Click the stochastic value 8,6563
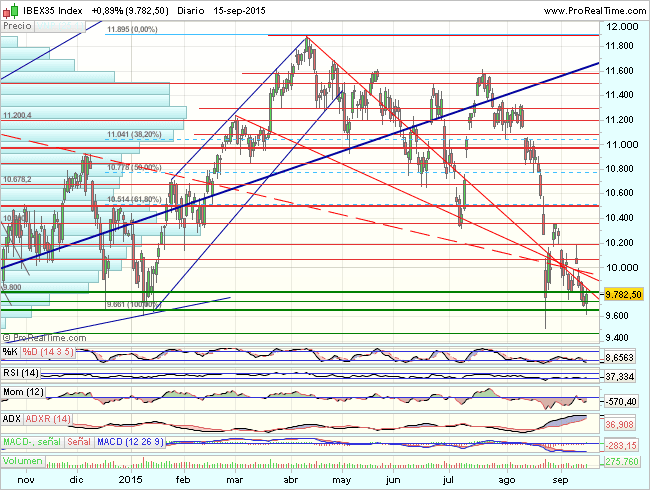The image size is (650, 490). point(620,358)
